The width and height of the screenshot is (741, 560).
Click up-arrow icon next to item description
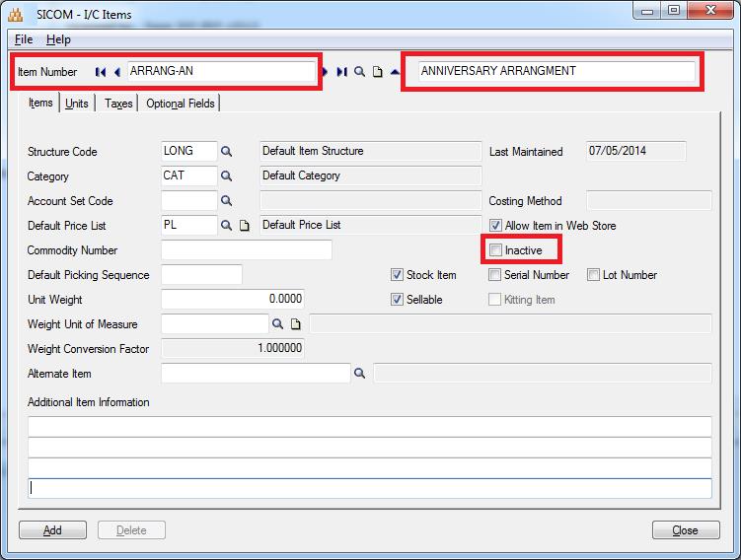[x=395, y=72]
